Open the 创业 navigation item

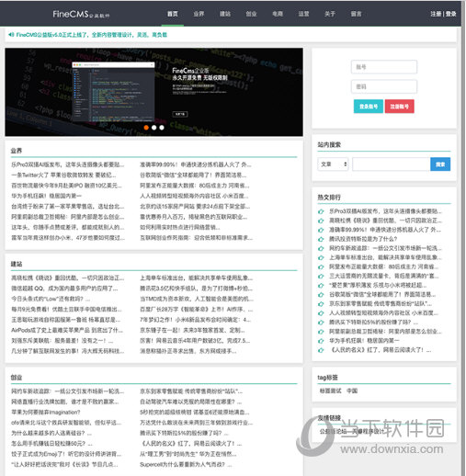pos(251,14)
